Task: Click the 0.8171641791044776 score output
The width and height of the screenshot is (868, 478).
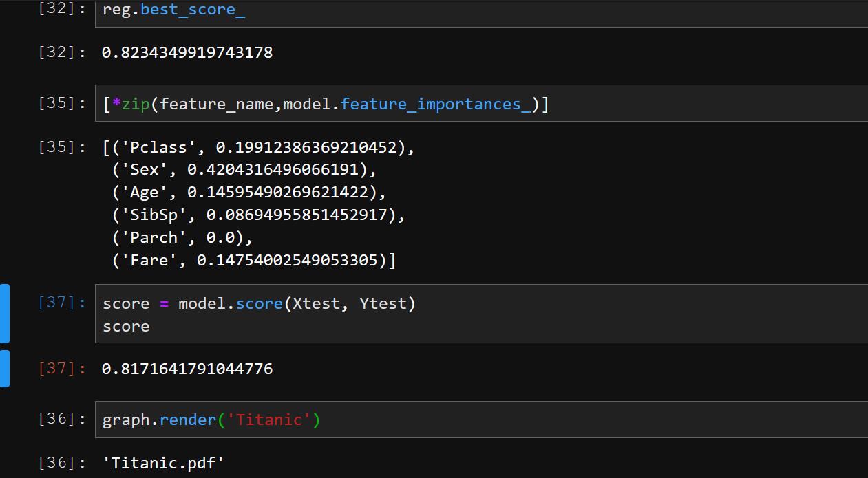Action: click(x=187, y=369)
